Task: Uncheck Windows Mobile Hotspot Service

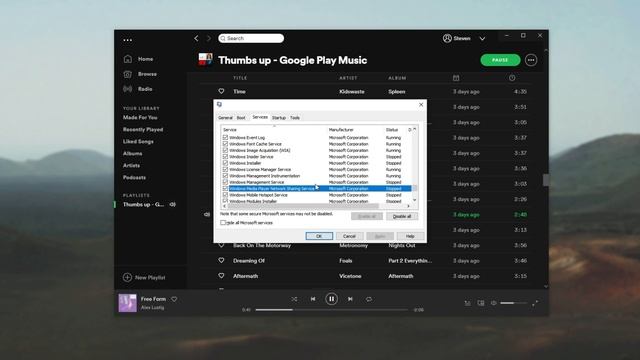Action: pyautogui.click(x=225, y=195)
